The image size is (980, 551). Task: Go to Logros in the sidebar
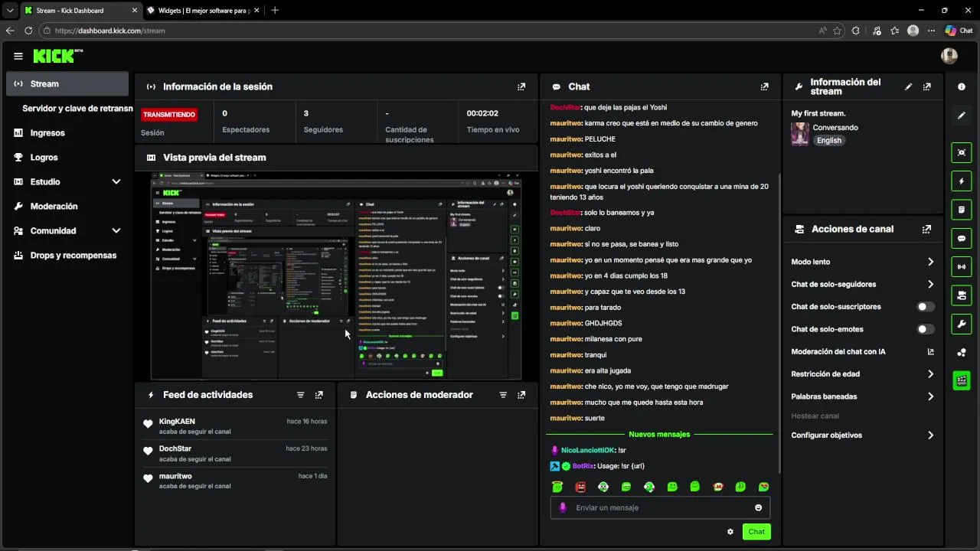tap(67, 157)
